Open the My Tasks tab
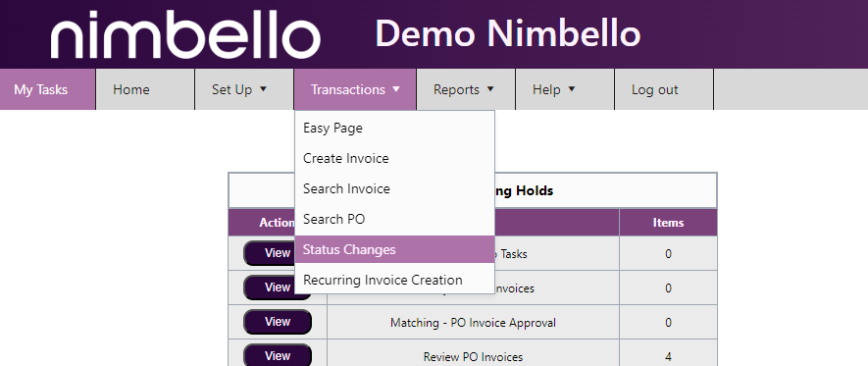Screen dimensions: 868x366 click(x=48, y=89)
